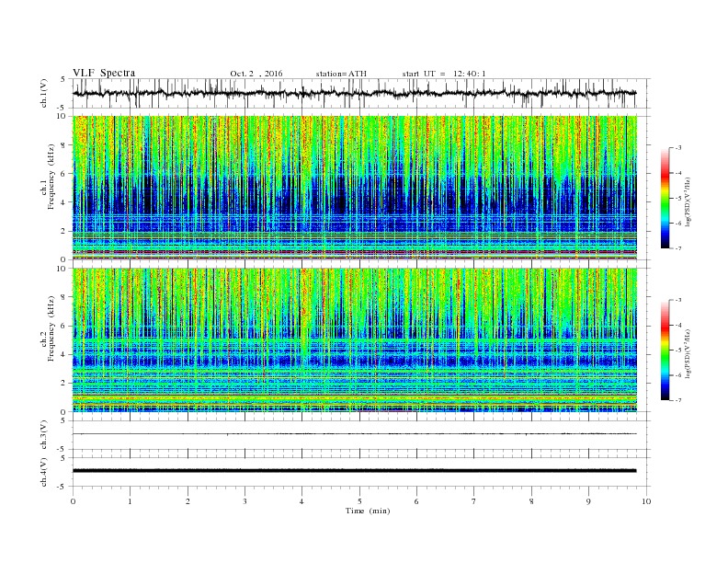Click the "7" tick on the time axis
This screenshot has width=728, height=563.
point(474,501)
